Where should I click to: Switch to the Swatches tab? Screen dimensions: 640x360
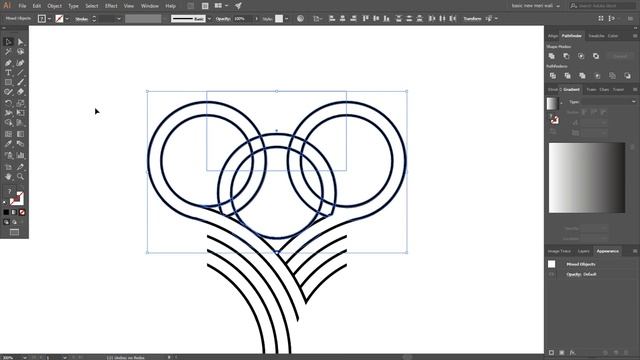(x=596, y=36)
